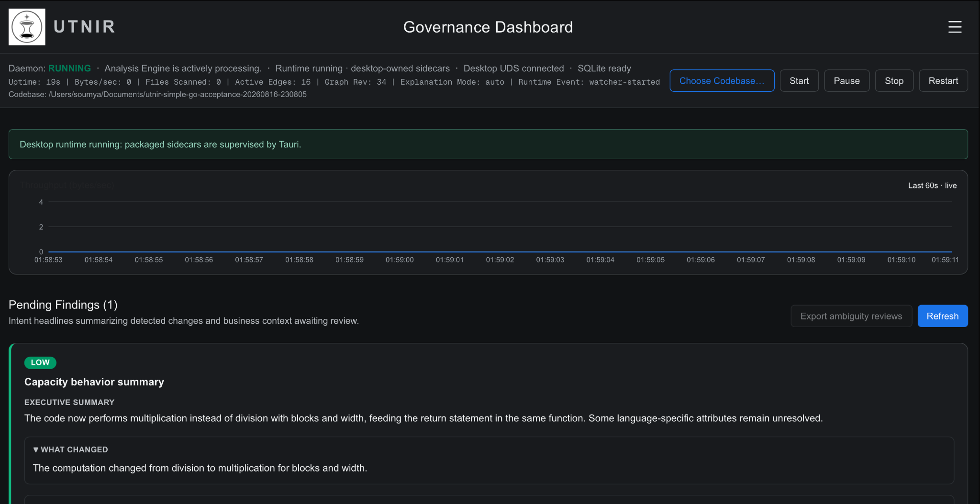Click the SQLite ready status

coord(604,68)
